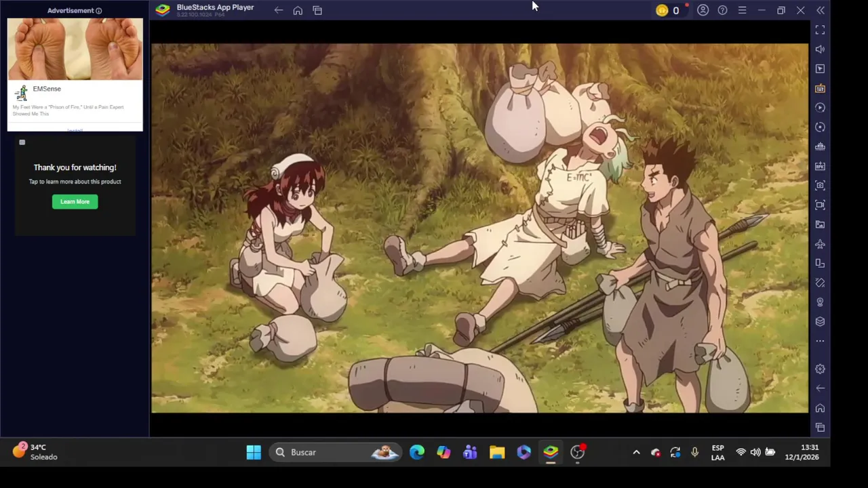The width and height of the screenshot is (868, 488).
Task: Click the rotate screen device icon
Action: (x=820, y=263)
